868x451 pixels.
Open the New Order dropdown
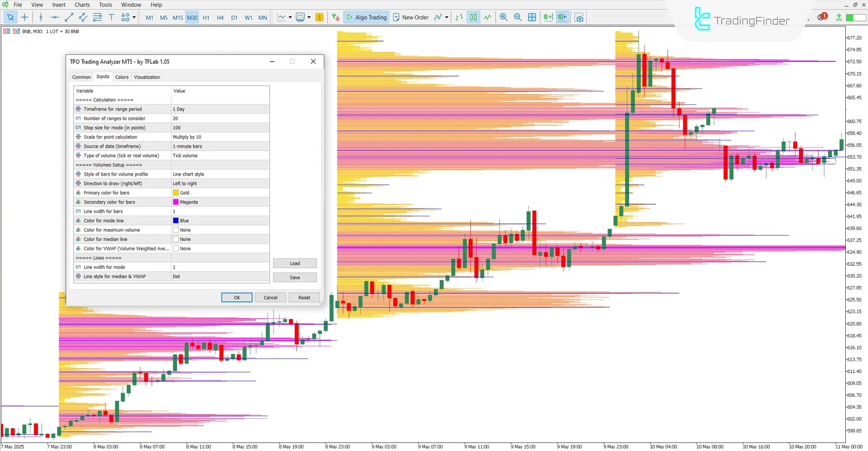(447, 17)
